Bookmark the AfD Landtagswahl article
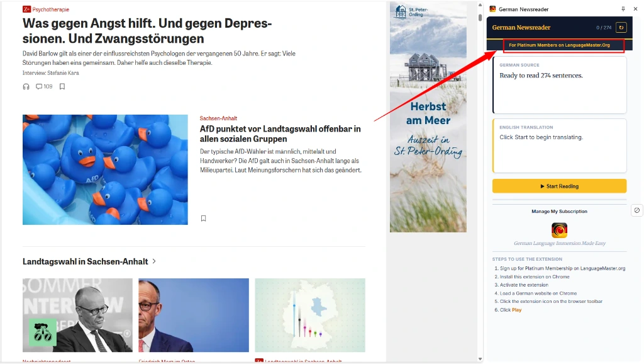The height and width of the screenshot is (364, 644). coord(203,219)
